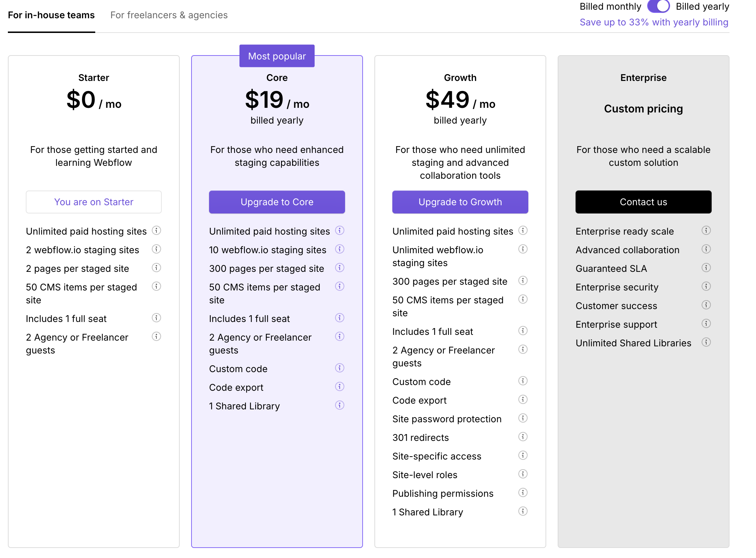Open info icon for Publishing permissions
Image resolution: width=756 pixels, height=558 pixels.
pos(523,492)
